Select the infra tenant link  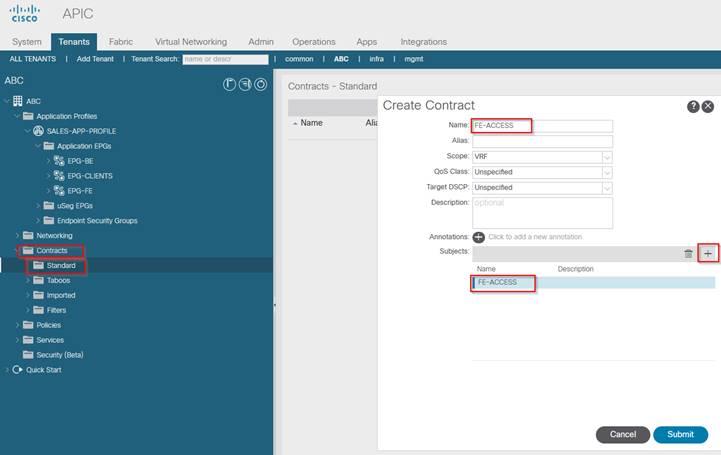pyautogui.click(x=376, y=59)
